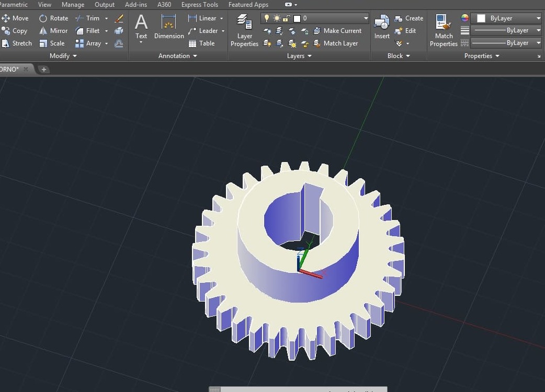Click the Offset icon in Modify panel
The height and width of the screenshot is (392, 545).
click(x=119, y=43)
